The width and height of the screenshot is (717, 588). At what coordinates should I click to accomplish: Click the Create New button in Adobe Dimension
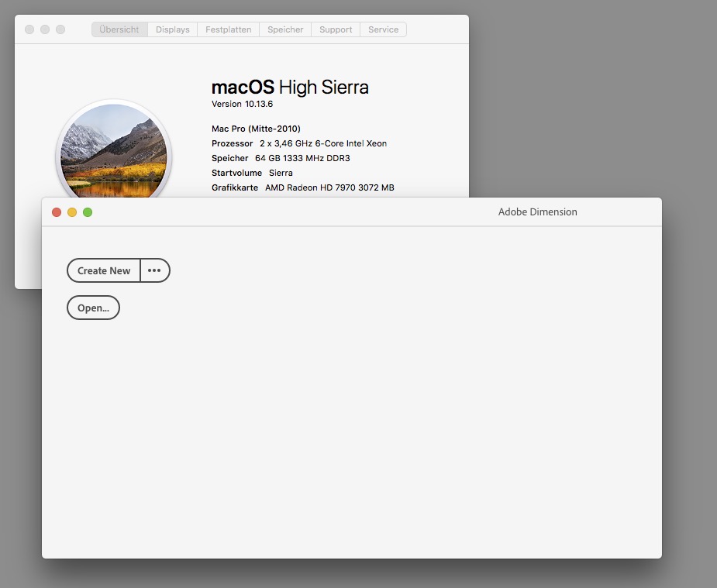tap(103, 270)
